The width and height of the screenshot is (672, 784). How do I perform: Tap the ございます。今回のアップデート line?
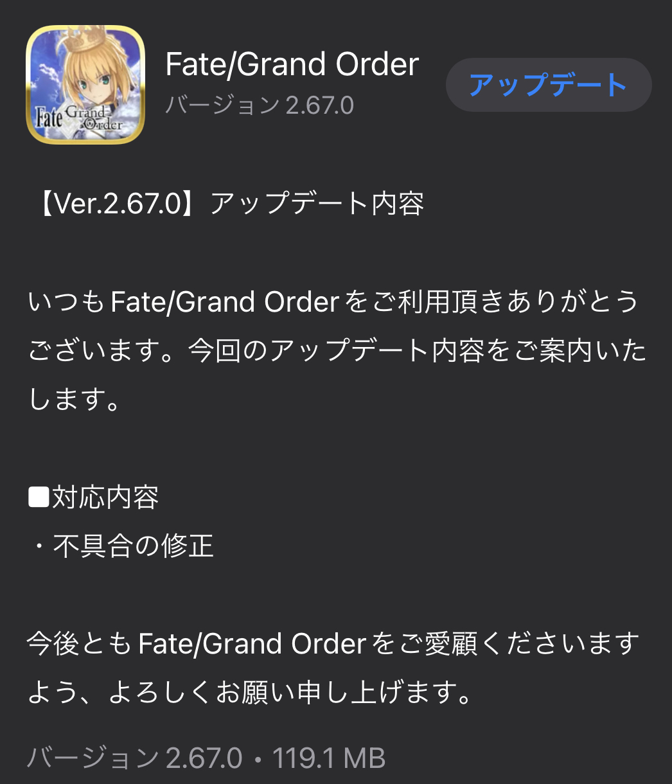point(337,351)
